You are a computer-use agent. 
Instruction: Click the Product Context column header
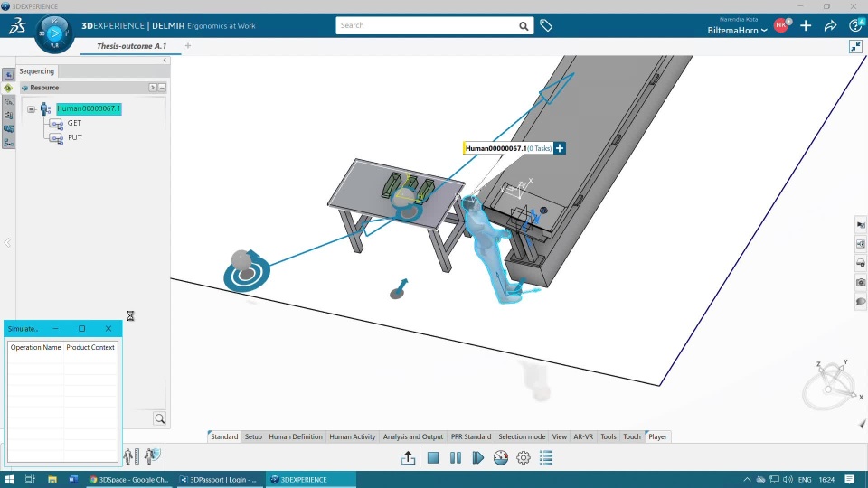pos(90,347)
